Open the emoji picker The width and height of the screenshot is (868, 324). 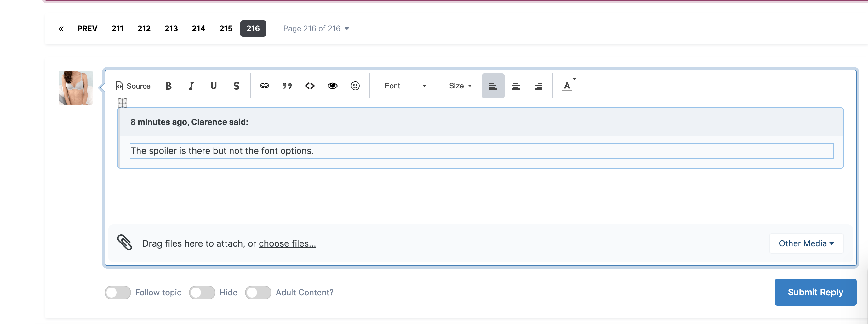355,86
